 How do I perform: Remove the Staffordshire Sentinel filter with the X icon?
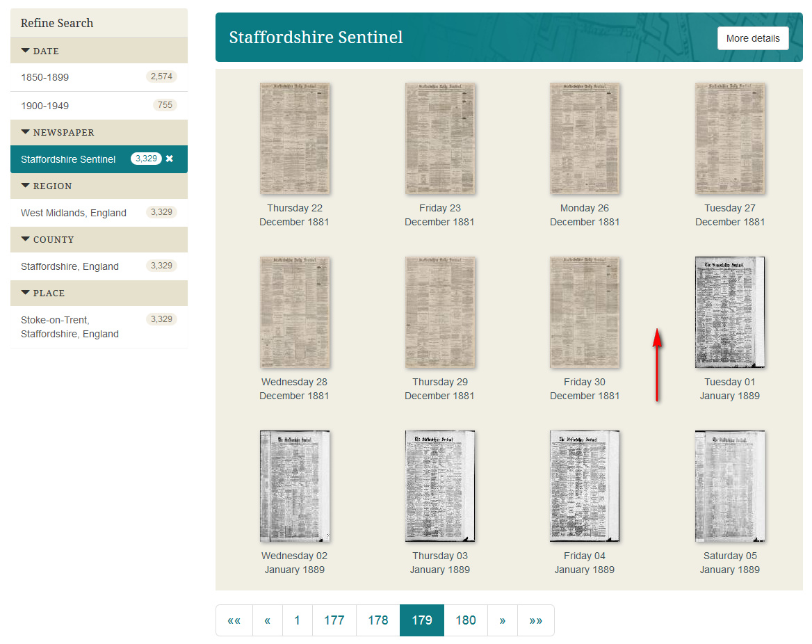tap(169, 159)
